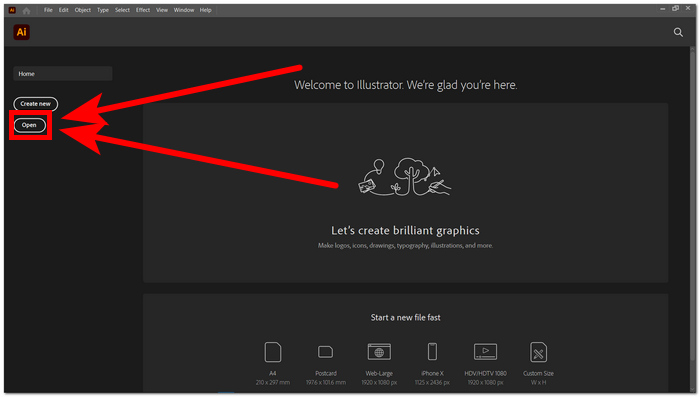Choose the Web-Large preset icon
The image size is (700, 397).
(379, 352)
